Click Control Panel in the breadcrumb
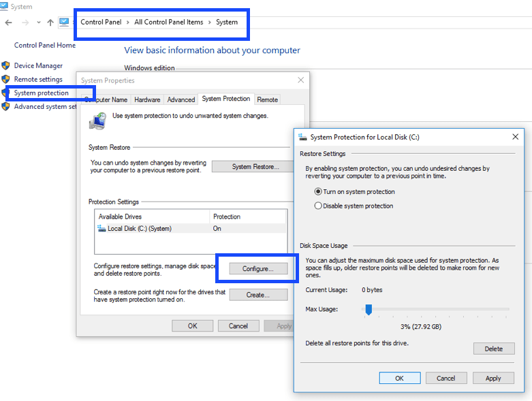Screen dimensions: 532x401 (101, 22)
